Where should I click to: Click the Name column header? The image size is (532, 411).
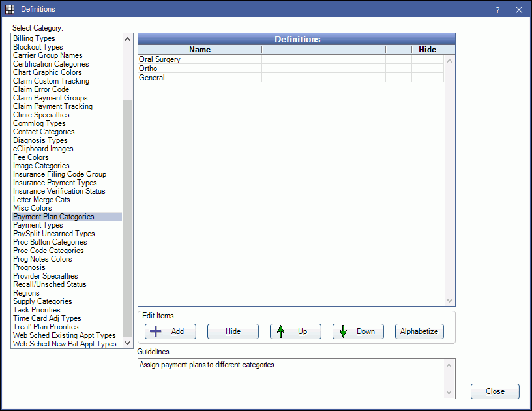[200, 50]
